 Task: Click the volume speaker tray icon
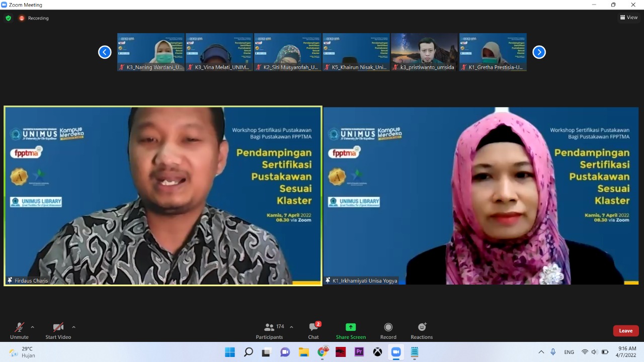click(594, 352)
